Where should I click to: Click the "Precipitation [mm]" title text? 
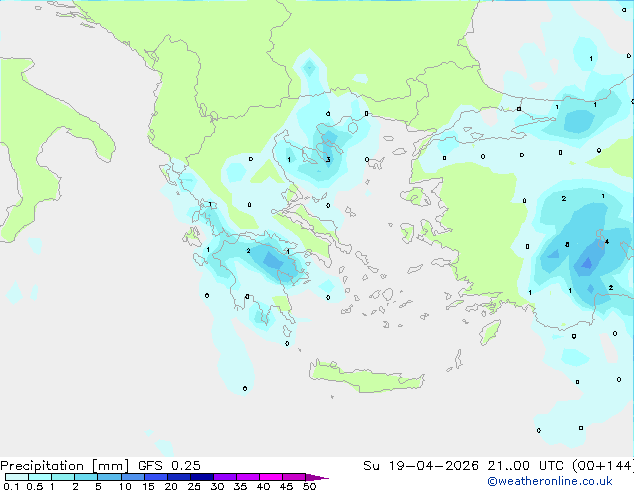pyautogui.click(x=64, y=466)
